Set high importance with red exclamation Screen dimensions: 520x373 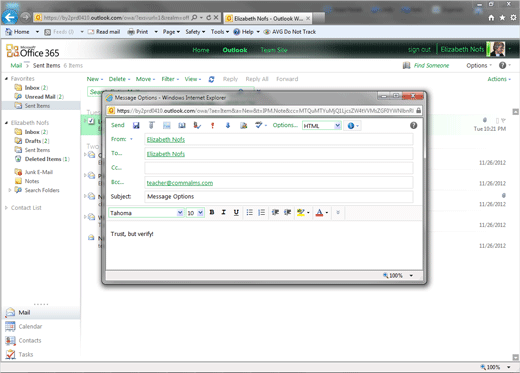click(x=213, y=125)
